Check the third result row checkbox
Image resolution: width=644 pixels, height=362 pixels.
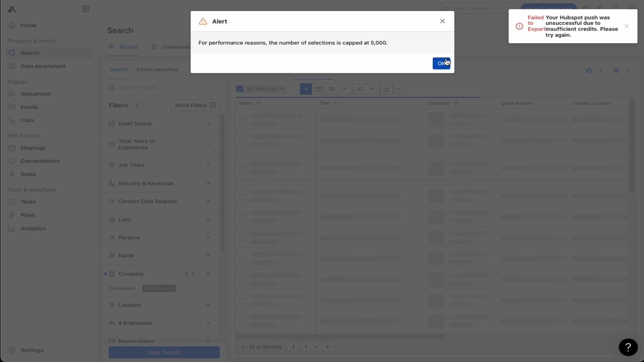243,169
